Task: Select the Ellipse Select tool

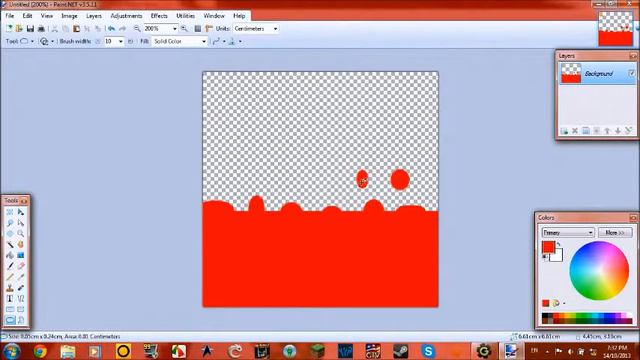Action: 10,233
